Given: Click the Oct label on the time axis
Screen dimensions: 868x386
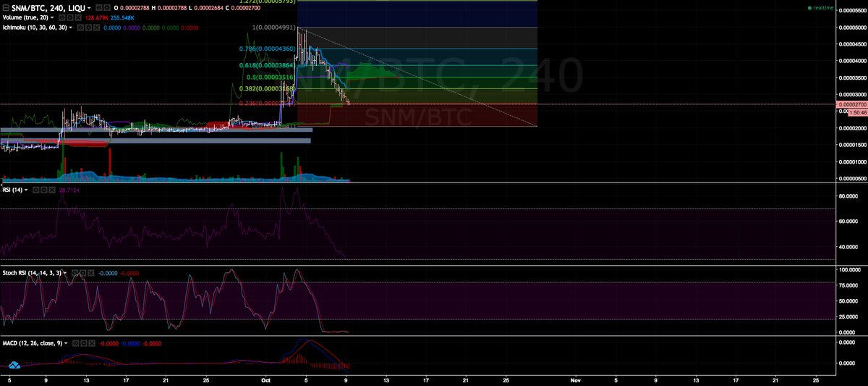Looking at the screenshot, I should click(266, 379).
